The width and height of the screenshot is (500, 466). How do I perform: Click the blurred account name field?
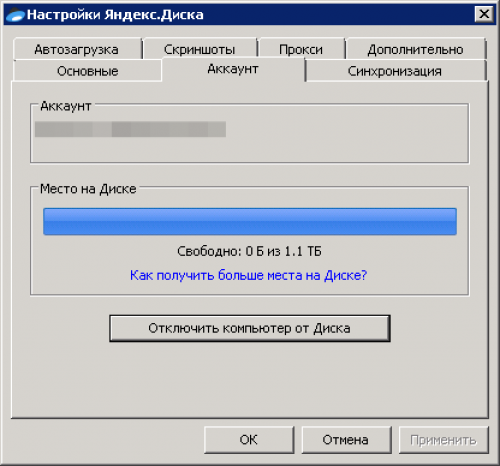coord(130,129)
